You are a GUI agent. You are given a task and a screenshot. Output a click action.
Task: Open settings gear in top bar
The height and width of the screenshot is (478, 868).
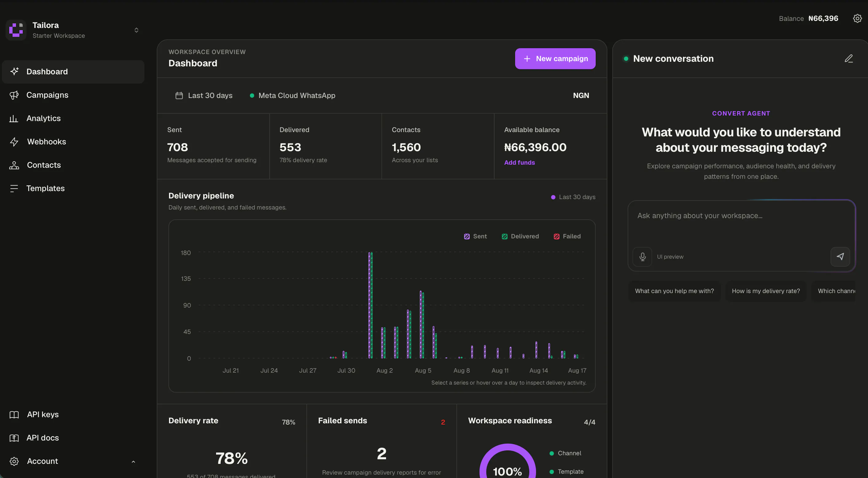tap(857, 18)
